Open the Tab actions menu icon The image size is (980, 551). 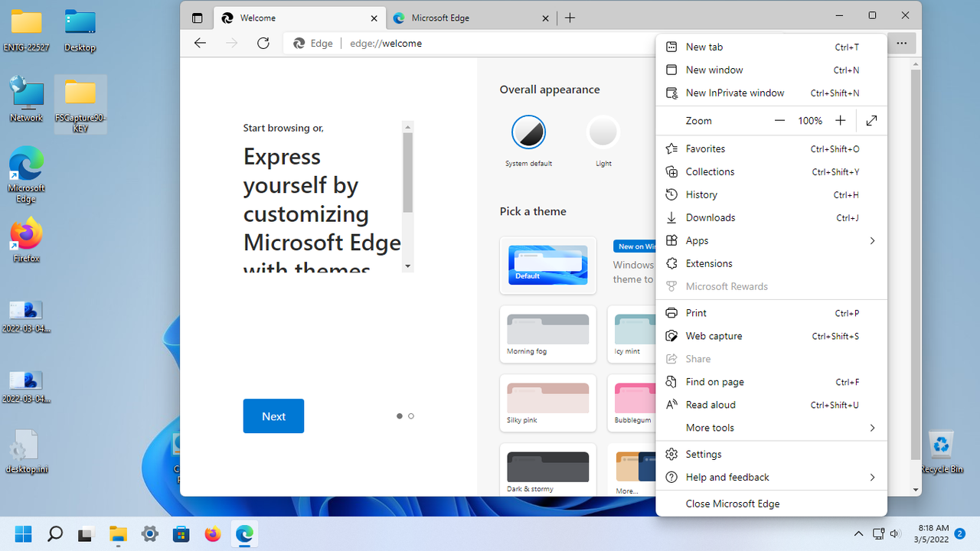198,18
